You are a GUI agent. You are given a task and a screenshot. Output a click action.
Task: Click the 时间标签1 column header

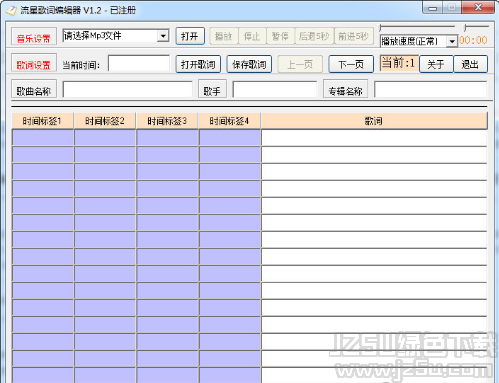(x=42, y=121)
